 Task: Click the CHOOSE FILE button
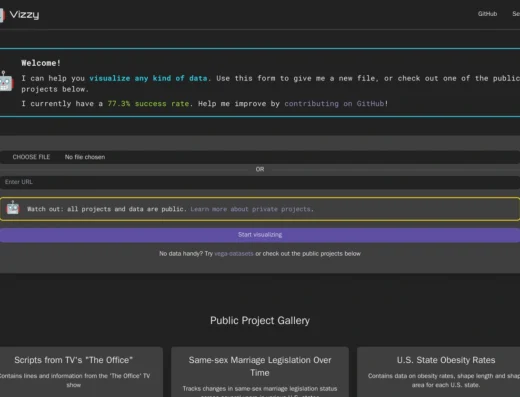tap(31, 157)
